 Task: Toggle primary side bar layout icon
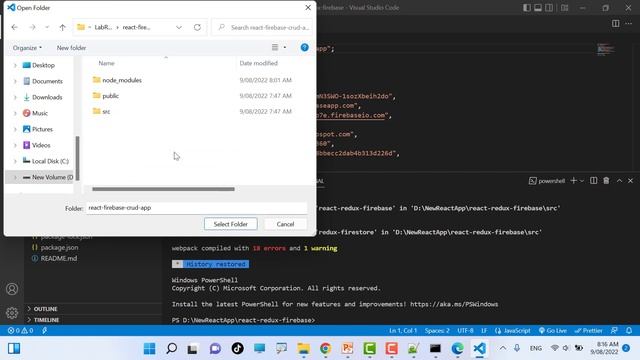pyautogui.click(x=527, y=8)
